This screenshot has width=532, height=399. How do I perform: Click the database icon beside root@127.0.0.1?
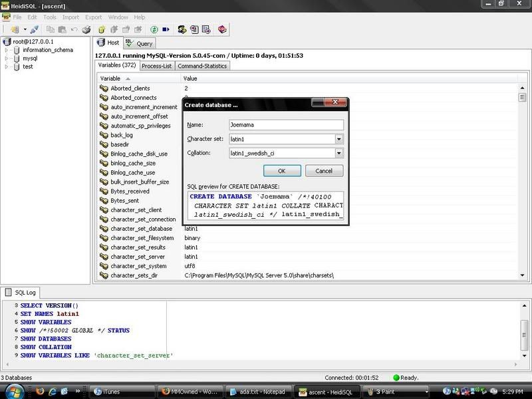(7, 42)
